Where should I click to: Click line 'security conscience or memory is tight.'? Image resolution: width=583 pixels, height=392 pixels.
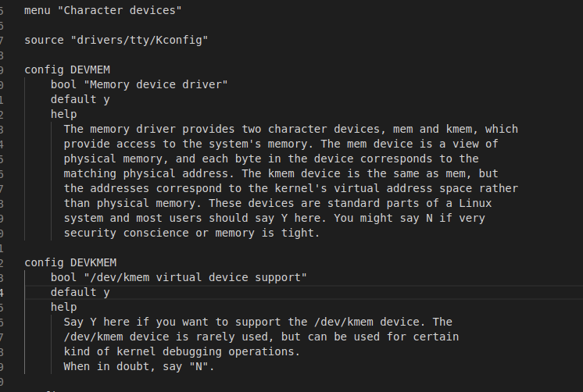coord(191,233)
